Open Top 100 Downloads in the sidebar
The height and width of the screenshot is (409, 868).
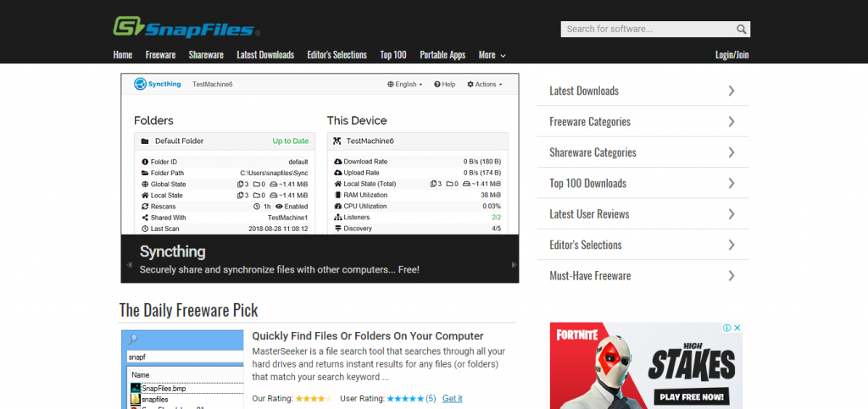pos(588,184)
